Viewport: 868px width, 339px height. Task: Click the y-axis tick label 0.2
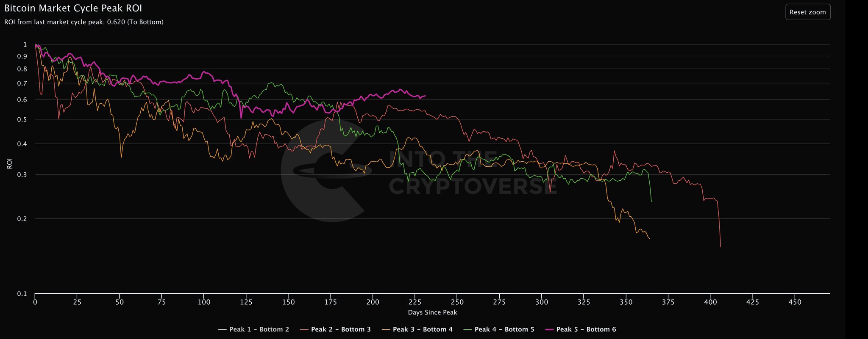[22, 219]
